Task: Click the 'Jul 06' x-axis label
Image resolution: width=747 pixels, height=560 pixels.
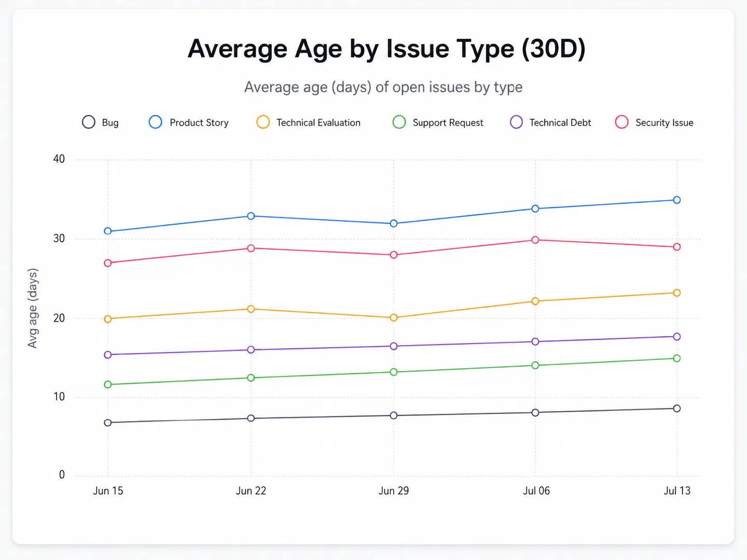Action: (x=536, y=491)
